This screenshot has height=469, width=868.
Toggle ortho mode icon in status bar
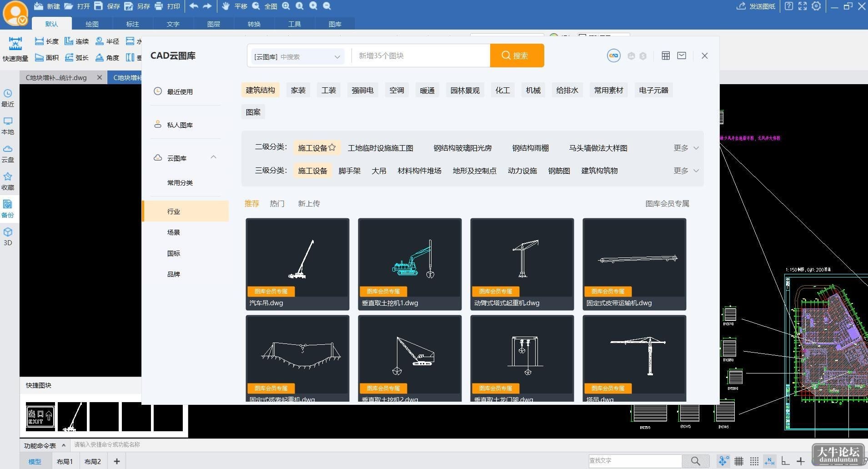click(x=785, y=461)
